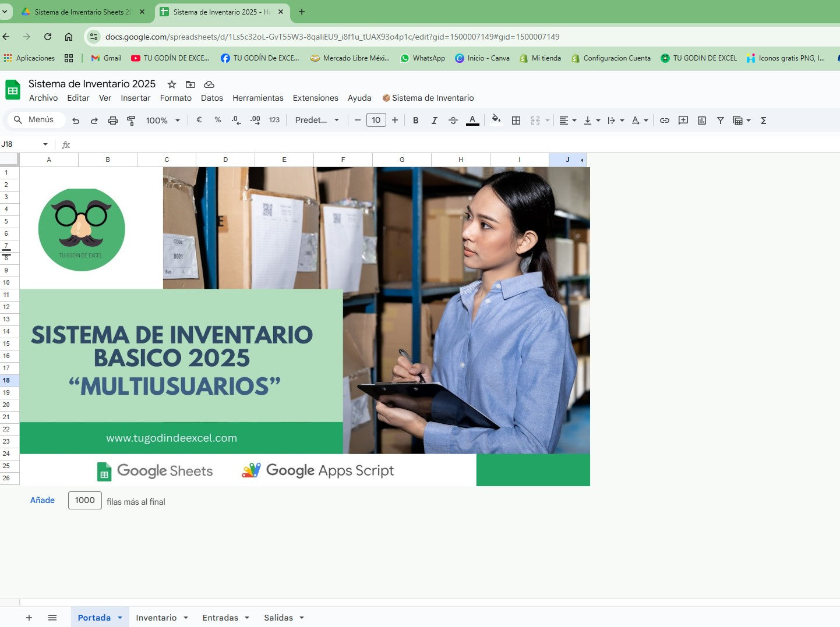The height and width of the screenshot is (627, 840).
Task: Create a filter using the funnel icon
Action: [721, 121]
